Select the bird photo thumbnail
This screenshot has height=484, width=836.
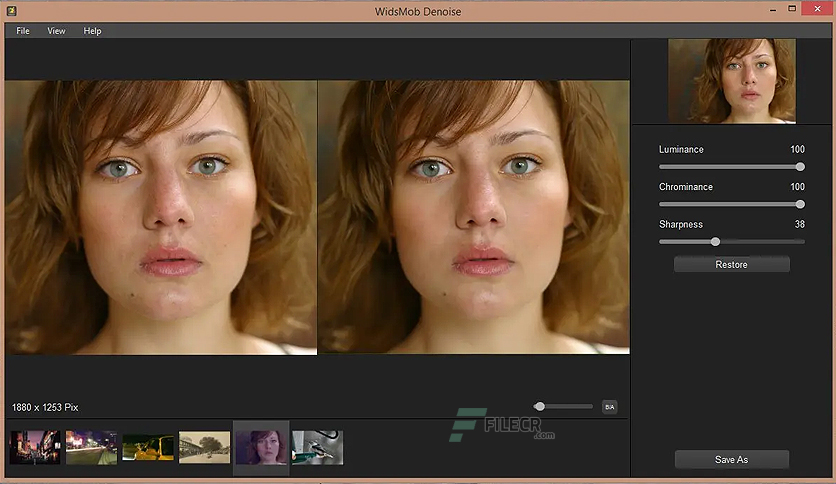click(x=318, y=447)
